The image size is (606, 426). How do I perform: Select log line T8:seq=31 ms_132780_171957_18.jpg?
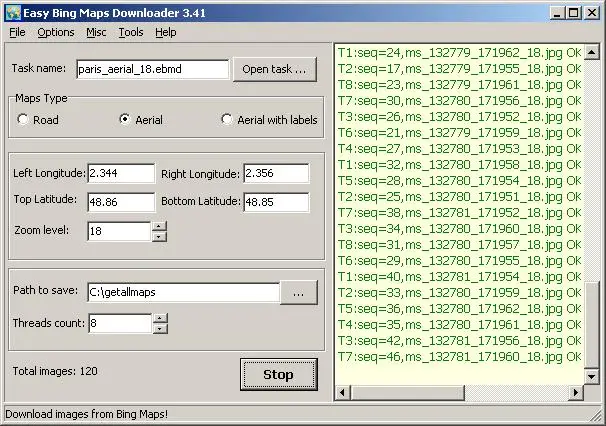coord(460,245)
